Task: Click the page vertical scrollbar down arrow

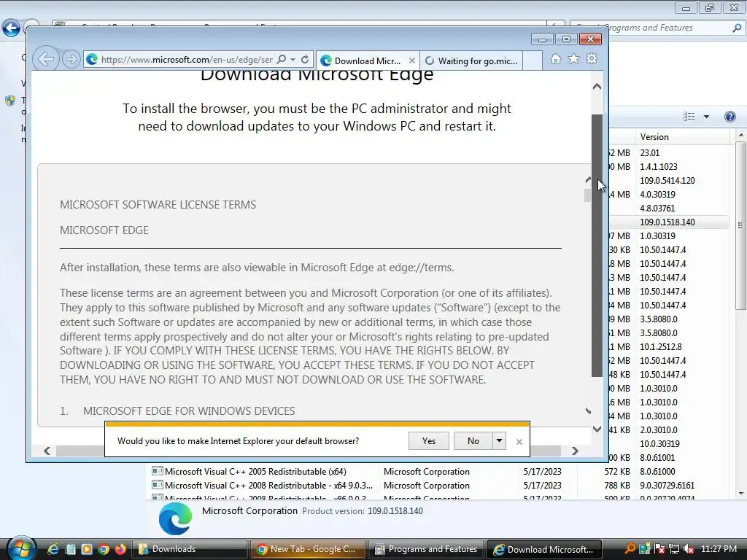Action: (597, 429)
